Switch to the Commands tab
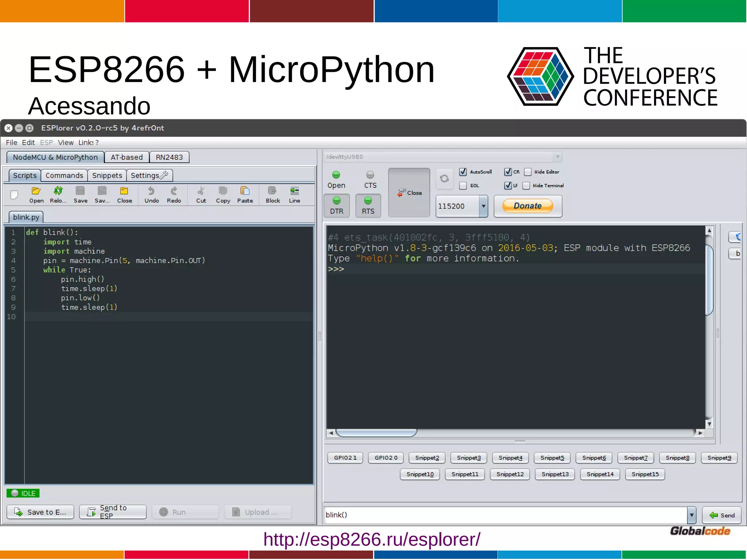This screenshot has height=560, width=747. pos(64,175)
